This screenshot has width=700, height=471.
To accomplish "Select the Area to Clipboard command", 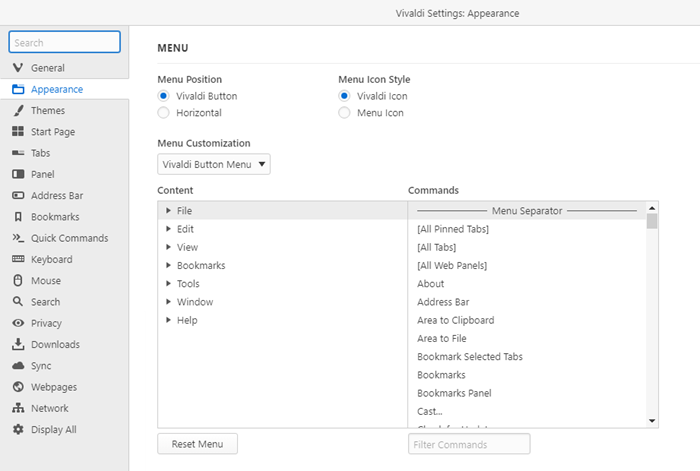I will 455,321.
